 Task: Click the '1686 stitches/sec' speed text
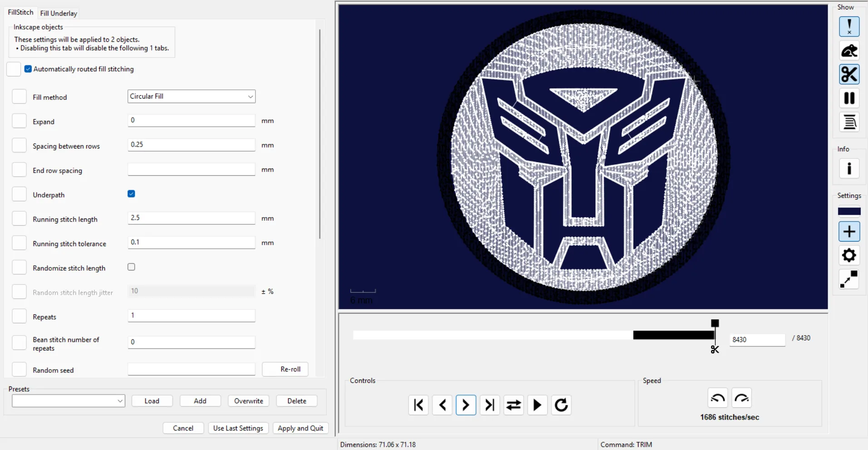(730, 417)
